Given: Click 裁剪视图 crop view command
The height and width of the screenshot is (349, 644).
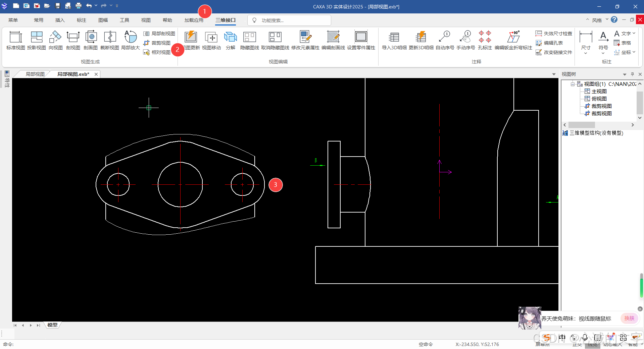Looking at the screenshot, I should click(157, 43).
